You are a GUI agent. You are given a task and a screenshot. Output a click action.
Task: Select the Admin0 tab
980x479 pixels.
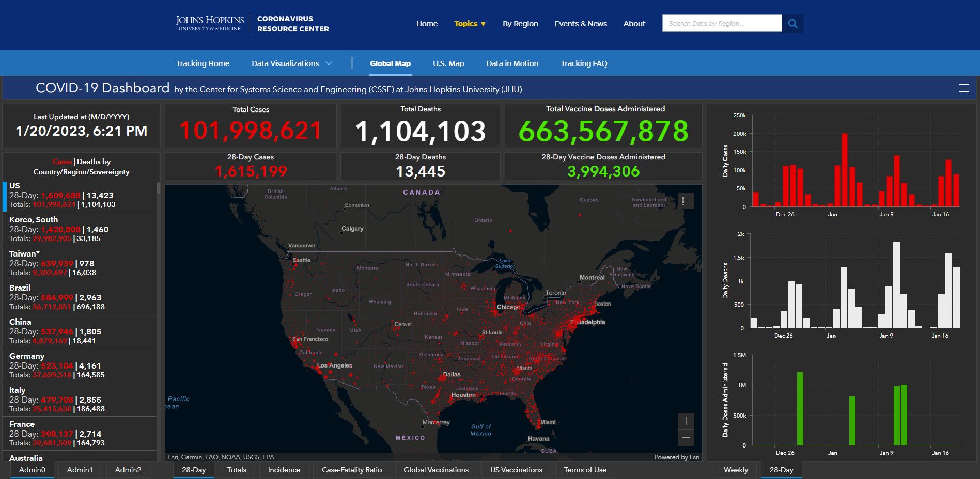32,470
